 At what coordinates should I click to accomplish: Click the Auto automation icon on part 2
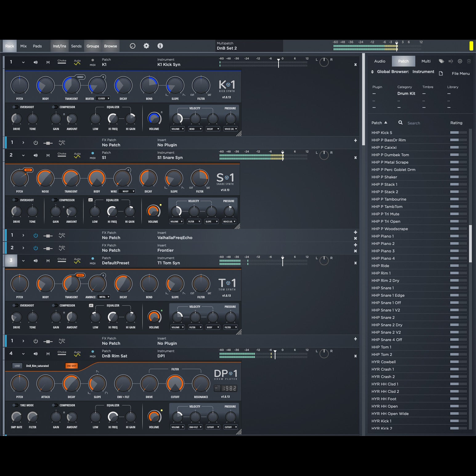click(x=77, y=155)
